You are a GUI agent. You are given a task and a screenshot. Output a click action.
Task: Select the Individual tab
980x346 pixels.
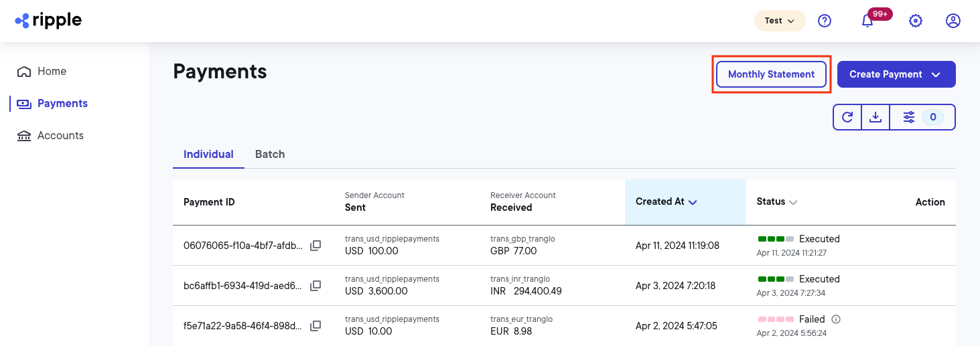coord(208,154)
